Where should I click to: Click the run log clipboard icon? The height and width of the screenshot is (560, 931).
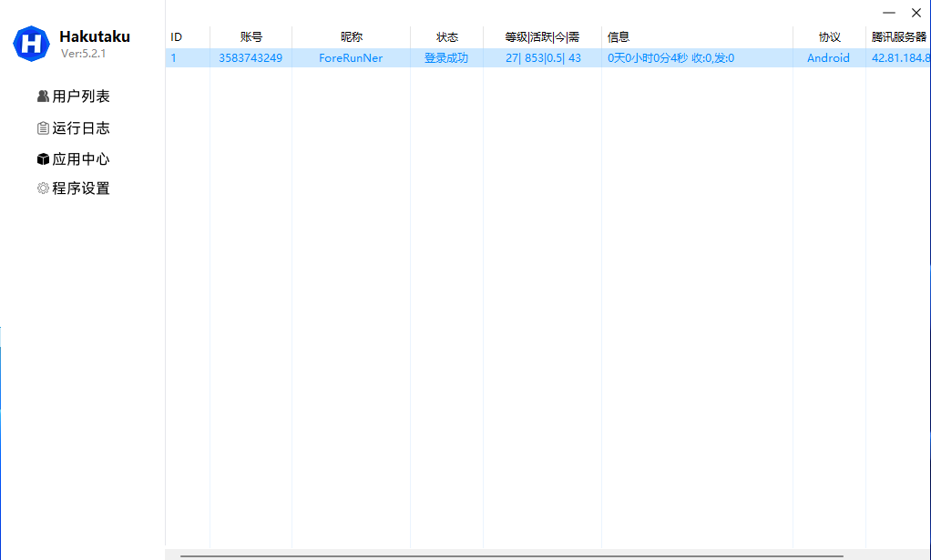[x=43, y=128]
